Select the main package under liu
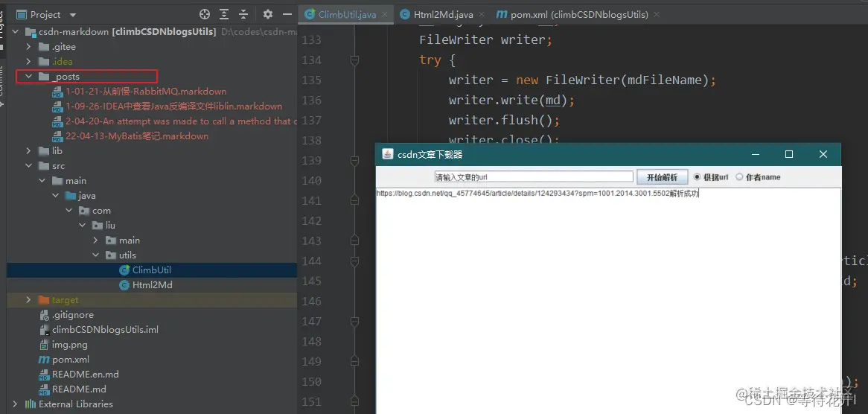 [130, 241]
